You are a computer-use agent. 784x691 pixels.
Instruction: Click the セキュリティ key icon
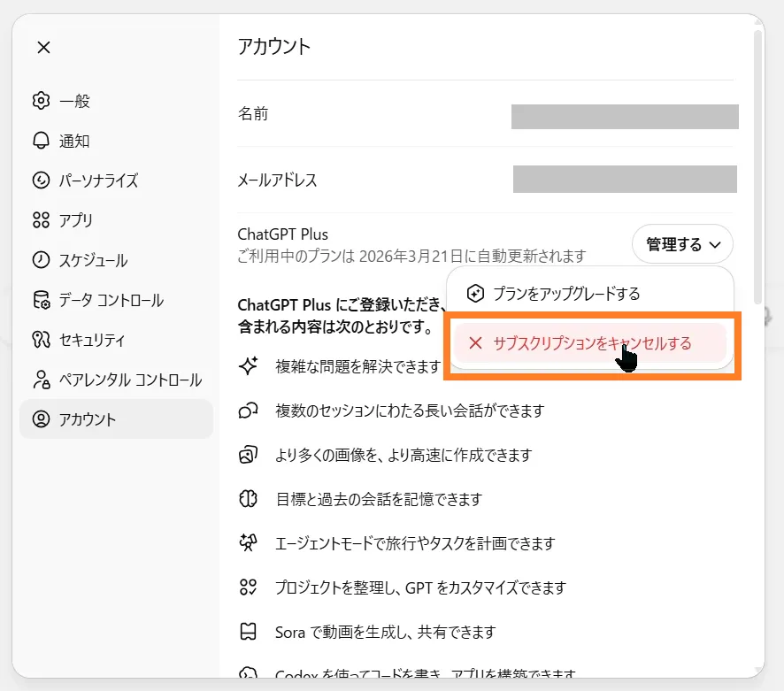(x=41, y=340)
